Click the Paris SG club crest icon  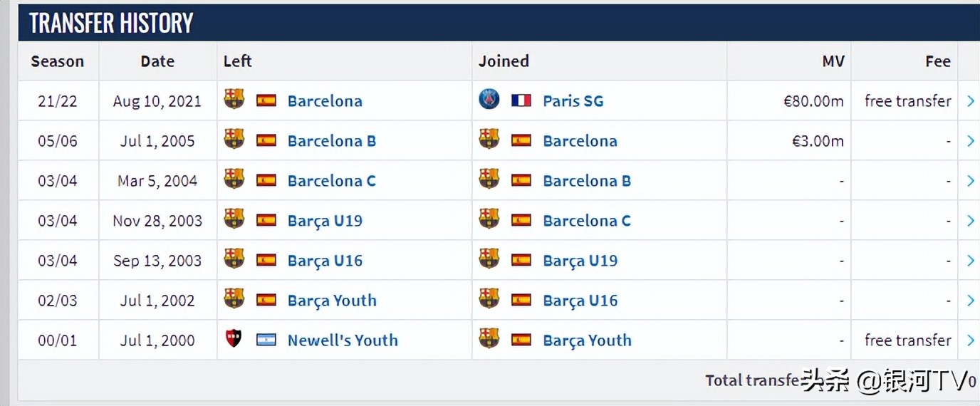(489, 100)
